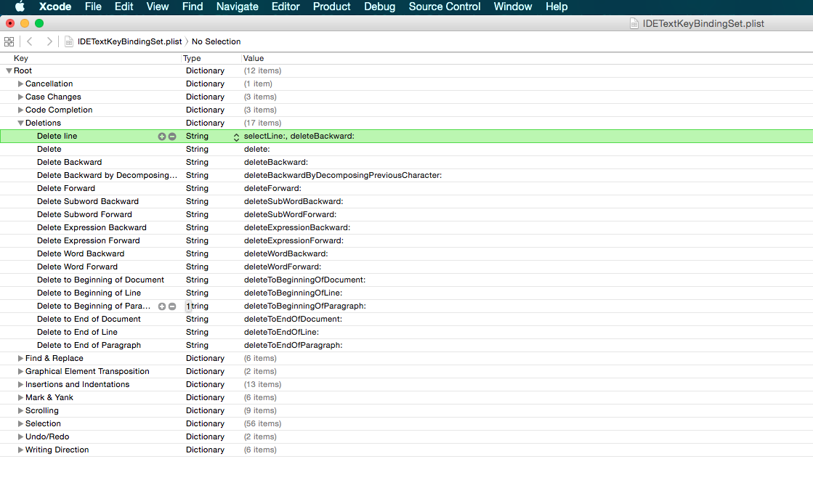Expand the Mark & Yank dictionary

[21, 397]
